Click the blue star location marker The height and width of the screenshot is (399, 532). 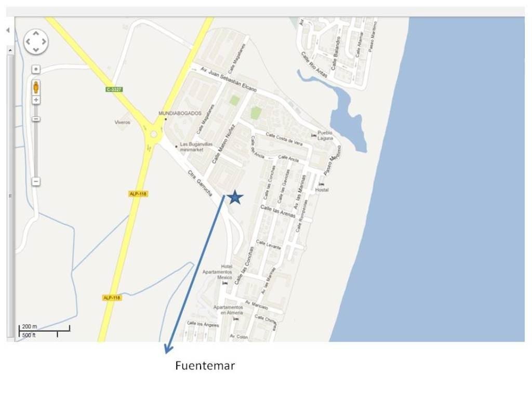coord(235,197)
